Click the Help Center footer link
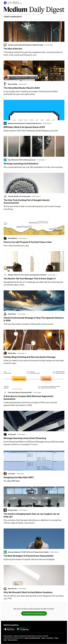 click(x=50, y=638)
